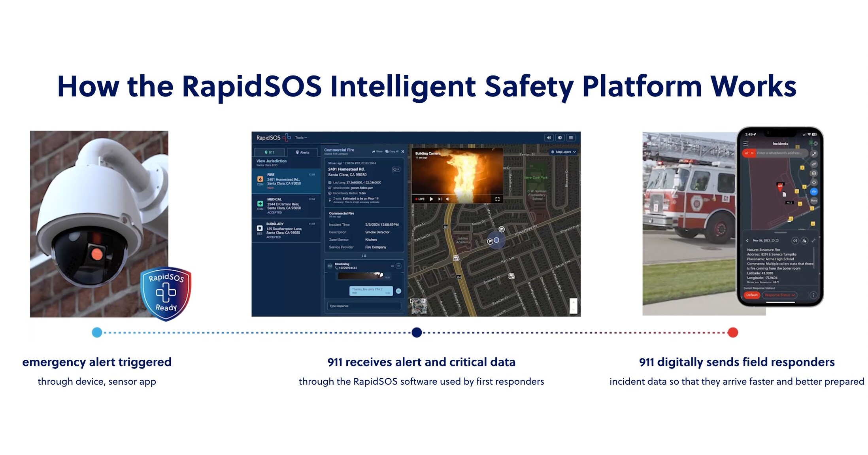Screen dimensions: 868x455
Task: Go back from incident details on phone
Action: pyautogui.click(x=747, y=240)
